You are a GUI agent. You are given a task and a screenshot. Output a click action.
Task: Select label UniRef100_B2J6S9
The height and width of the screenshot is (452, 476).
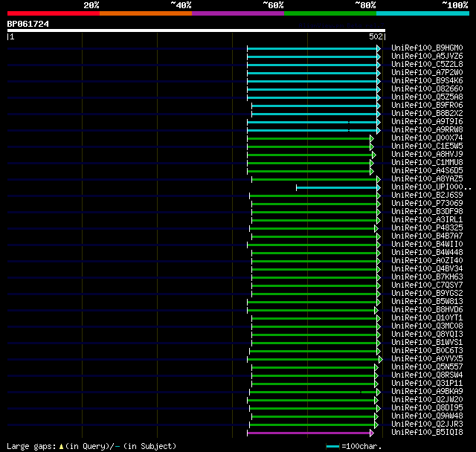pyautogui.click(x=427, y=196)
